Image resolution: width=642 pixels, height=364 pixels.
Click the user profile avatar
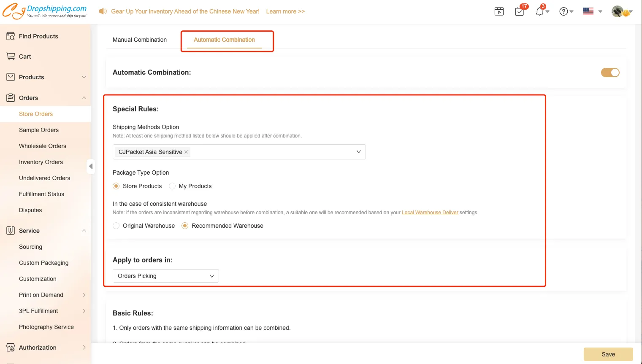[x=618, y=11]
